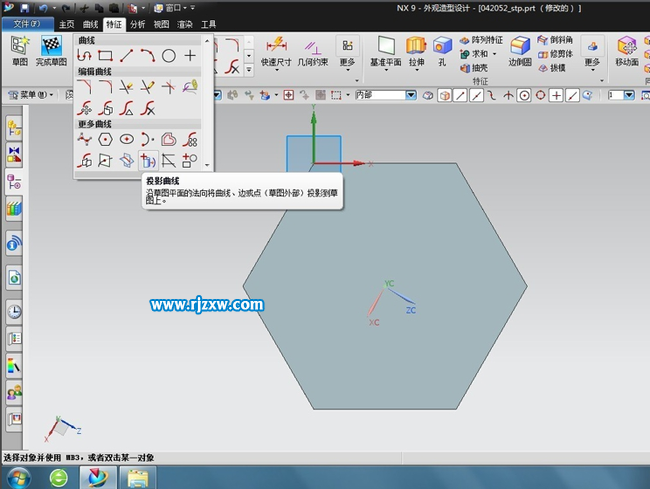Choose the Circle curve tool
This screenshot has width=650, height=489.
(x=169, y=56)
